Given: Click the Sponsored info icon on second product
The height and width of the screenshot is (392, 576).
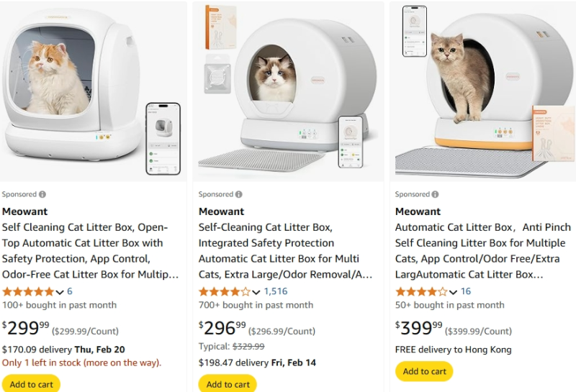Looking at the screenshot, I should [239, 194].
